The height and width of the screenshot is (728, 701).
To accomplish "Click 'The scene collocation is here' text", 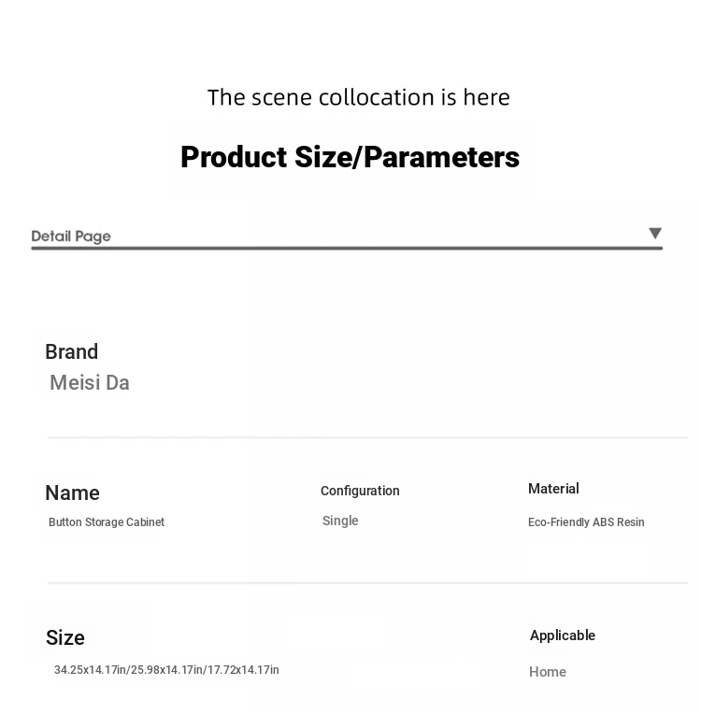I will tap(358, 97).
